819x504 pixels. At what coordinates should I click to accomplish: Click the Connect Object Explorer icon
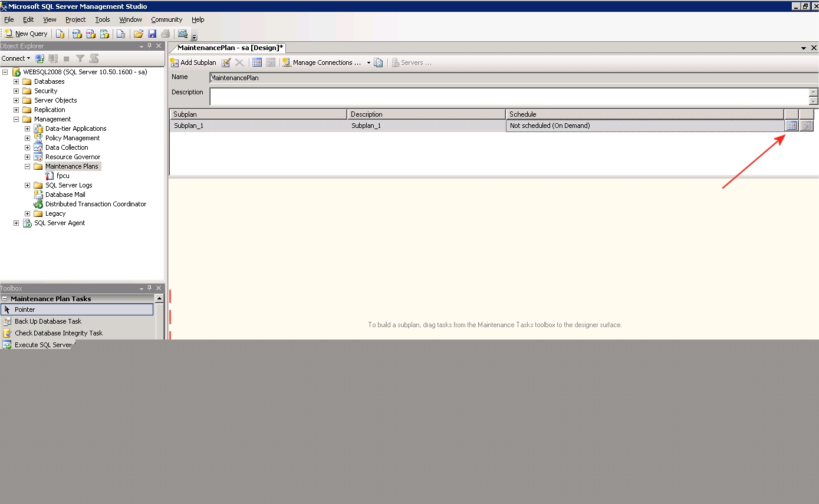[40, 58]
